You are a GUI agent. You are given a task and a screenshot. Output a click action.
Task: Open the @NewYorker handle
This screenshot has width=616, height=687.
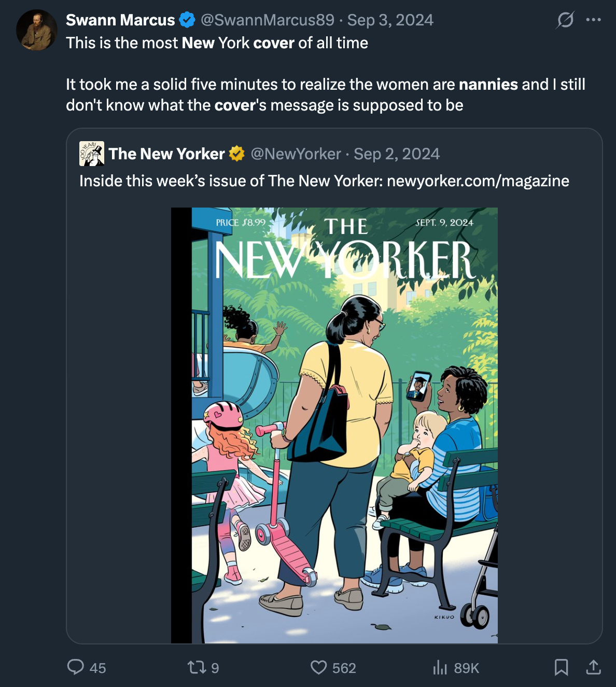pos(296,154)
